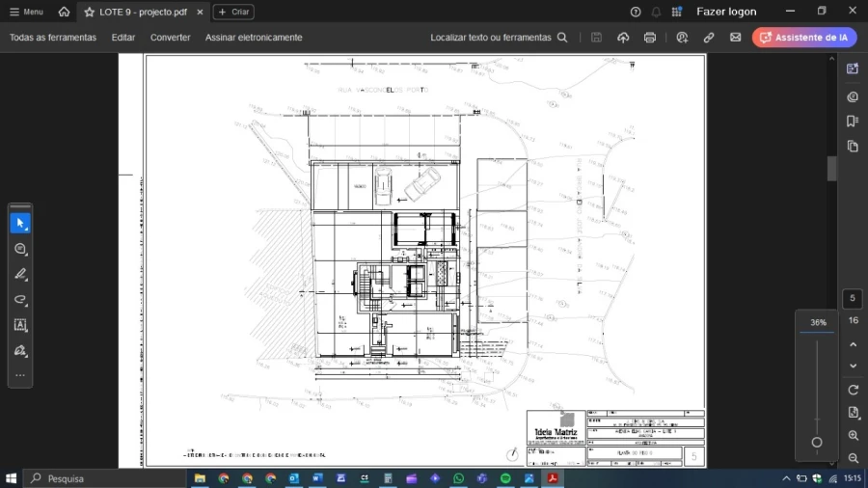Select the arrow selection tool

click(x=20, y=224)
